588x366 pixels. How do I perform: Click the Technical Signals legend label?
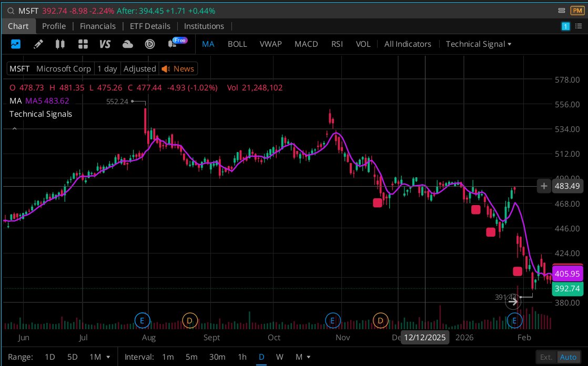40,114
